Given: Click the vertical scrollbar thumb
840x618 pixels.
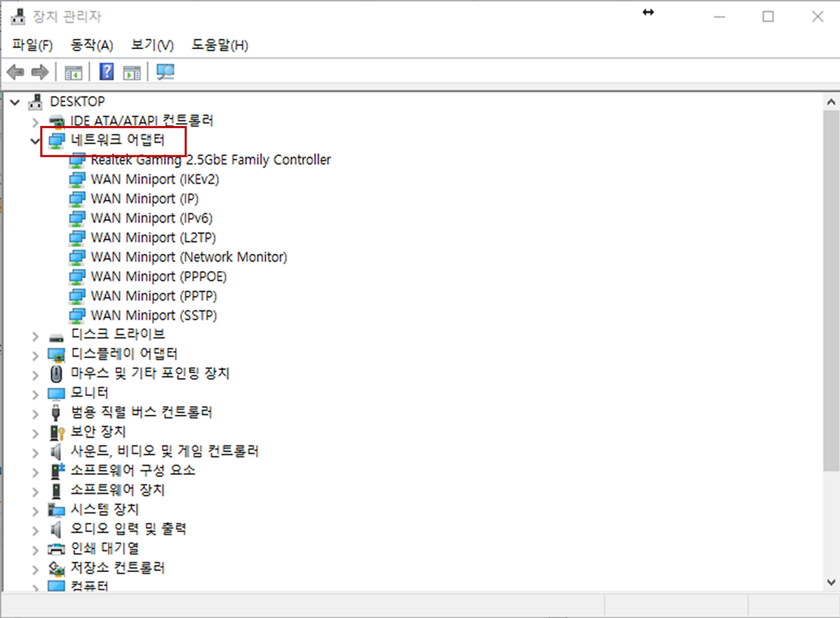Looking at the screenshot, I should coord(831,289).
